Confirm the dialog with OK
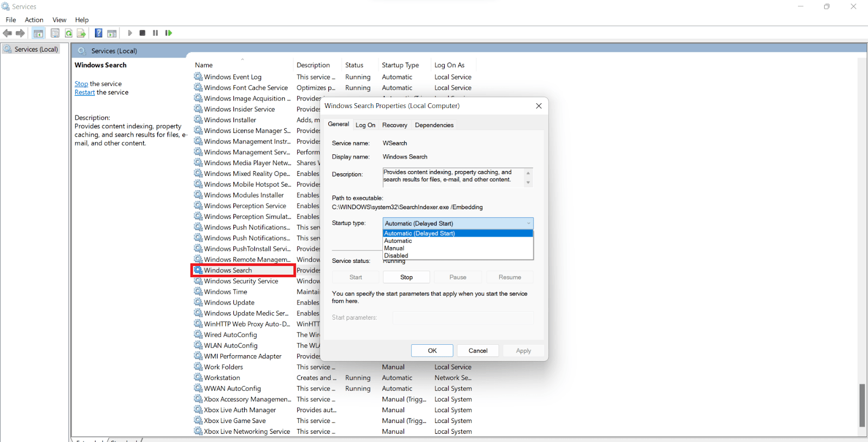The width and height of the screenshot is (868, 442). (x=432, y=351)
